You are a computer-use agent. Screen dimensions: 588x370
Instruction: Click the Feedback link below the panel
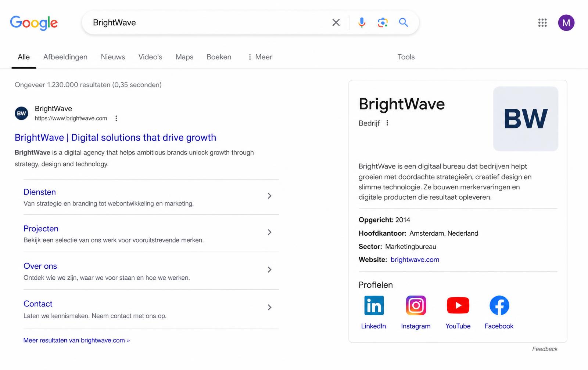(545, 349)
